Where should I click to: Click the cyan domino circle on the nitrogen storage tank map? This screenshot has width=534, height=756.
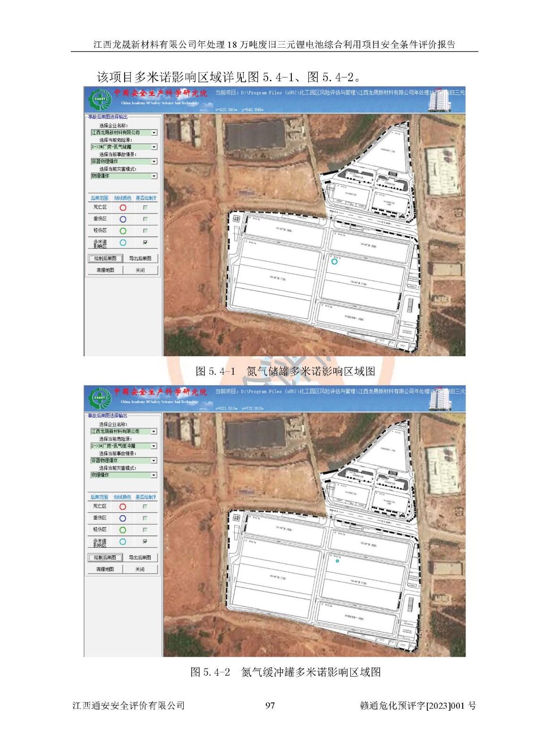click(334, 261)
